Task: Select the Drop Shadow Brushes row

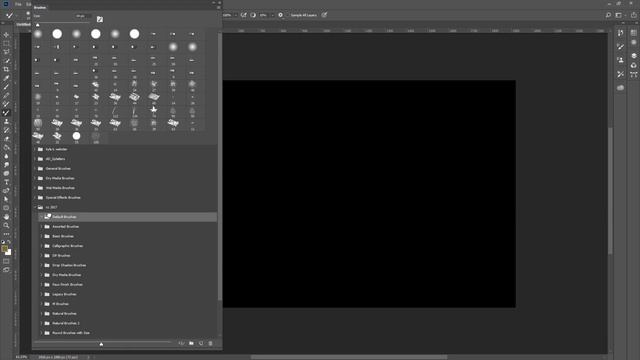Action: [128, 265]
